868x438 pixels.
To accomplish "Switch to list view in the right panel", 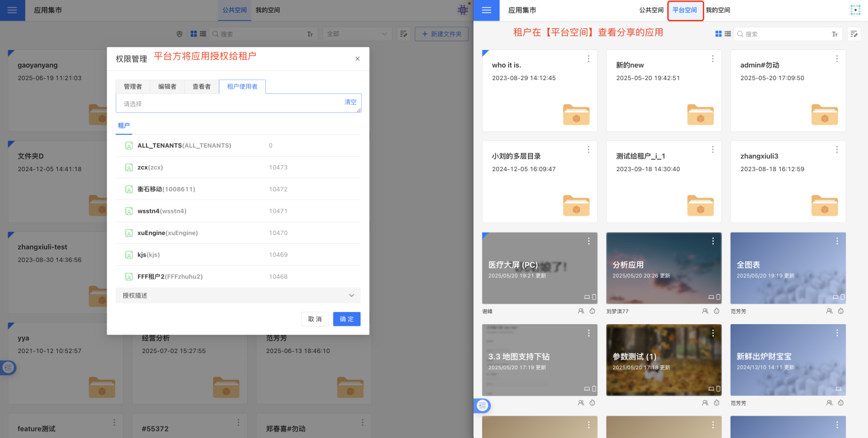I will click(728, 34).
